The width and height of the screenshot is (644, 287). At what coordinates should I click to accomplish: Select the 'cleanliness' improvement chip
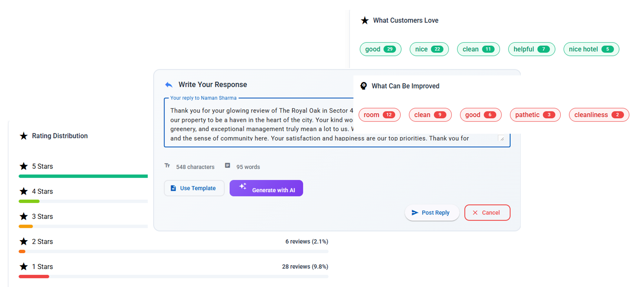pos(598,115)
